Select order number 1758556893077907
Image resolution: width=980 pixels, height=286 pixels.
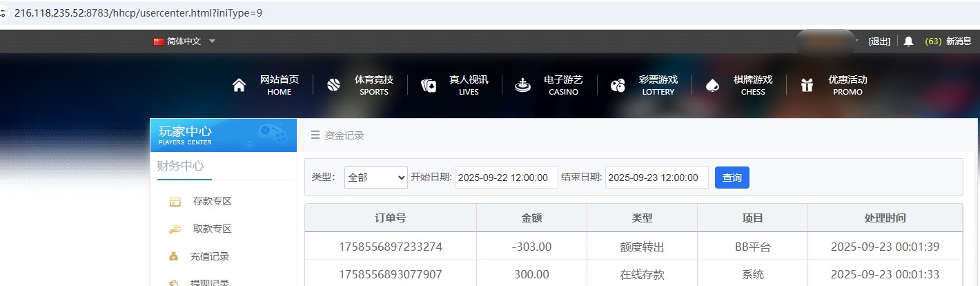coord(391,274)
